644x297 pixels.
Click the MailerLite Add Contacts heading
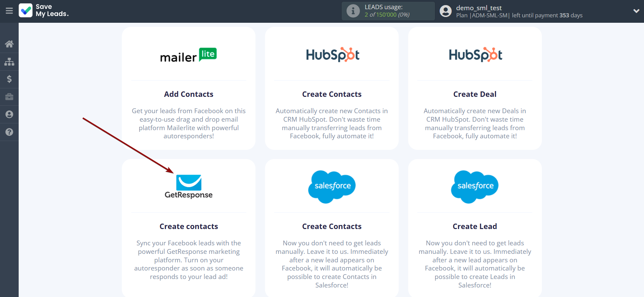[x=189, y=94]
